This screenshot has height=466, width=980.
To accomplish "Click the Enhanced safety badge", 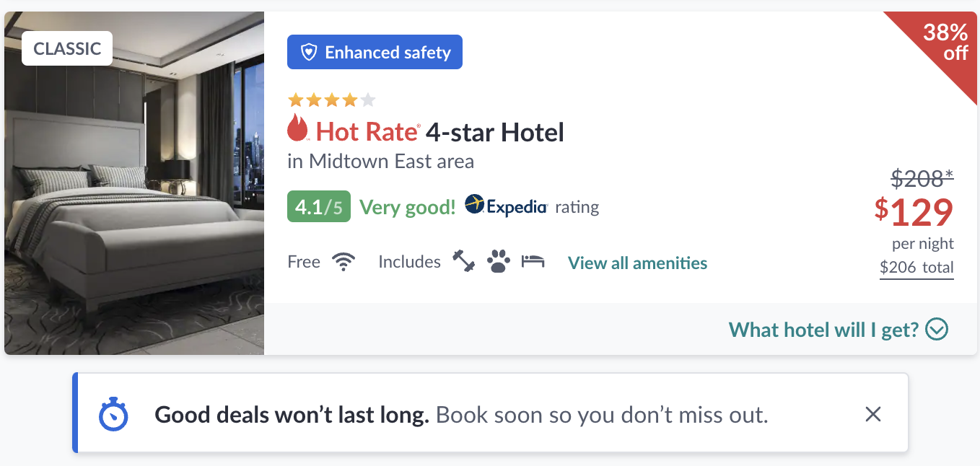I will tap(375, 53).
